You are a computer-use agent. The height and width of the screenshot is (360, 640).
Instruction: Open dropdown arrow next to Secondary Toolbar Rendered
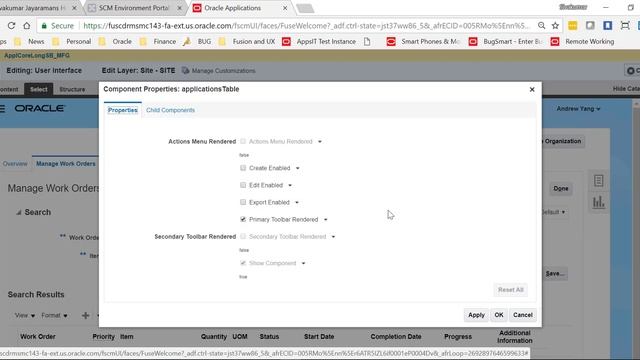(x=333, y=237)
